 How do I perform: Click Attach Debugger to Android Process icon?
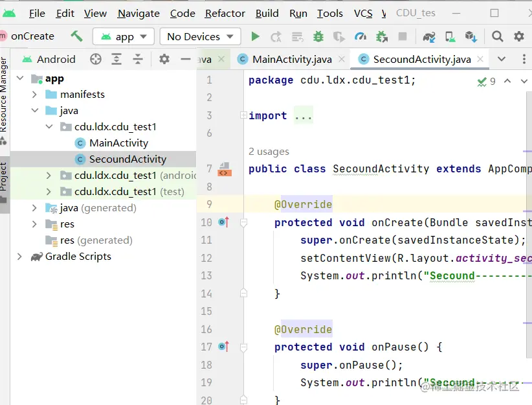(x=382, y=36)
